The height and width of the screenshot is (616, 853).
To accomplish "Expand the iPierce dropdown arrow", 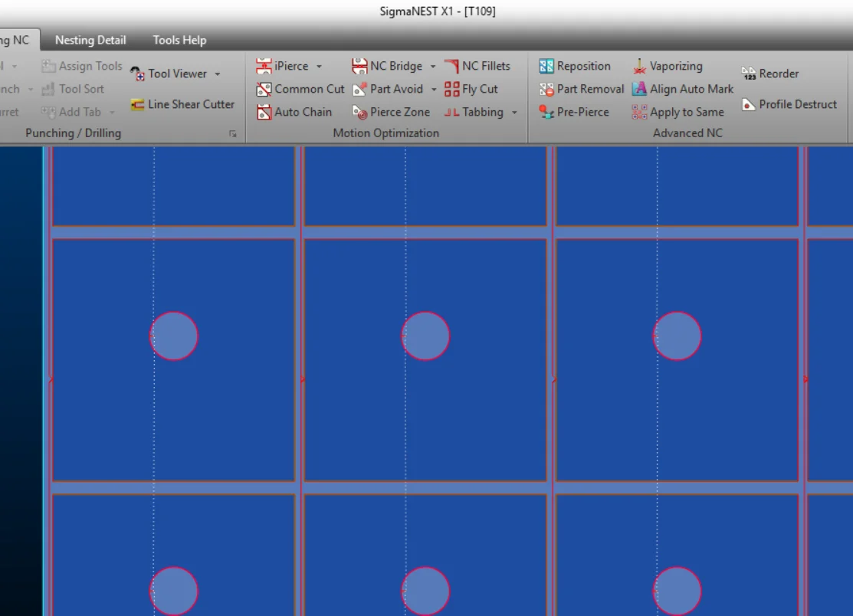I will [320, 67].
